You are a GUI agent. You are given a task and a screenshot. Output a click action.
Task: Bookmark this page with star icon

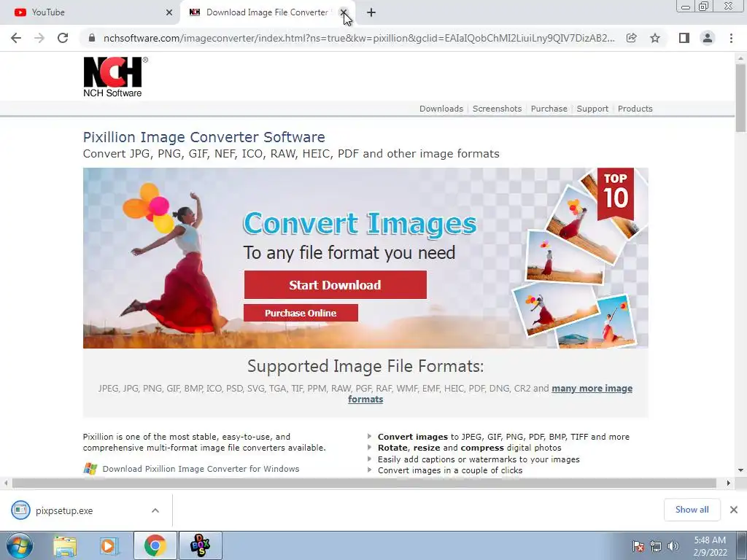pyautogui.click(x=655, y=38)
